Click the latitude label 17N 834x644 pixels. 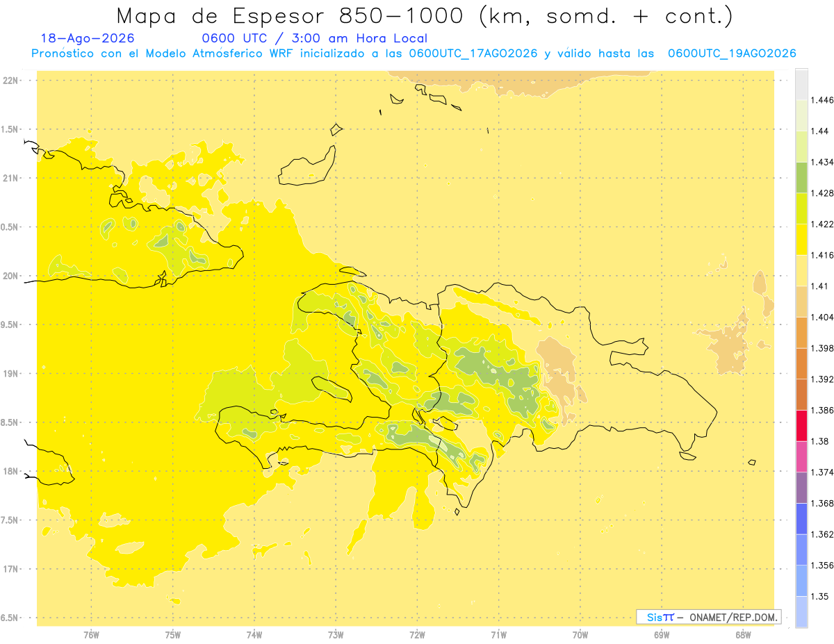[x=10, y=569]
